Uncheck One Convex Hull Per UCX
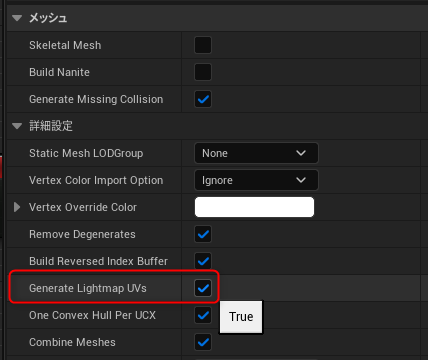Image resolution: width=428 pixels, height=360 pixels. point(203,315)
